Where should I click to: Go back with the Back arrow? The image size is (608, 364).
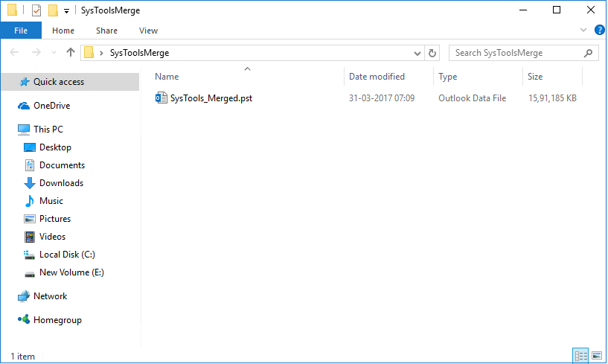tap(14, 52)
